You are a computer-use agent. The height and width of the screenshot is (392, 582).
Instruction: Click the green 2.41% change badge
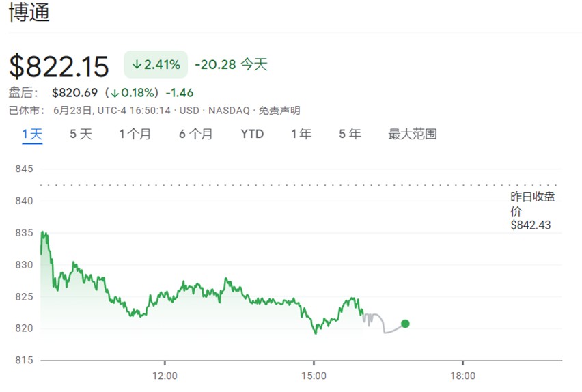click(156, 65)
